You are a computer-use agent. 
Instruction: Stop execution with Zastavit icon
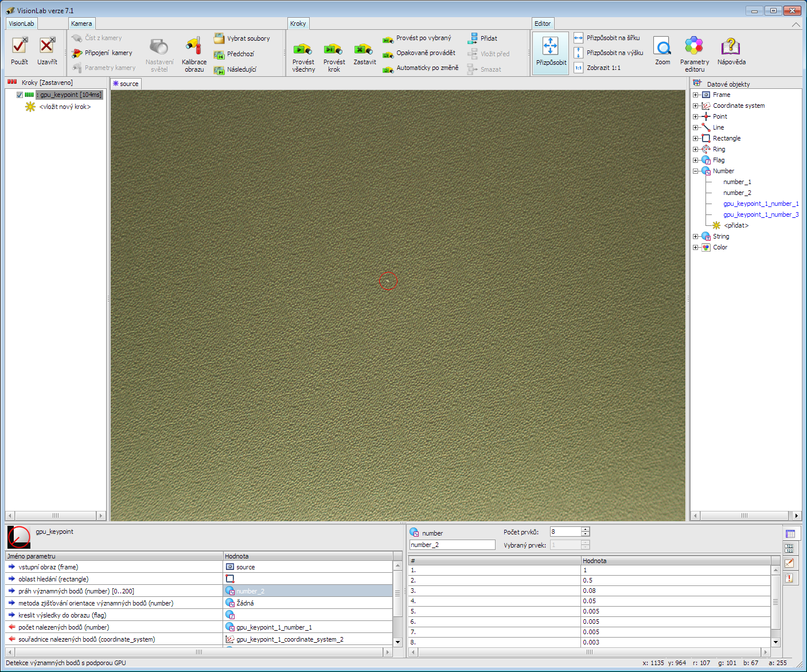tap(364, 49)
